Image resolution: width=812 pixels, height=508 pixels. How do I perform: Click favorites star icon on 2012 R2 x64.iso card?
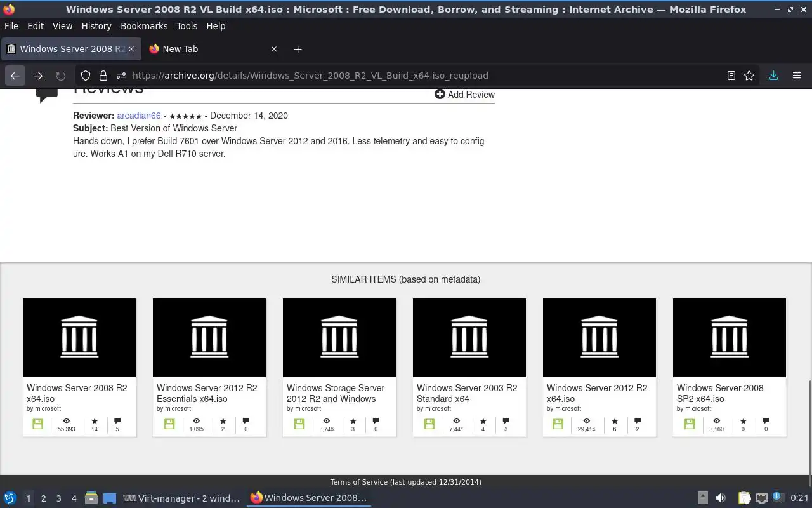[615, 421]
